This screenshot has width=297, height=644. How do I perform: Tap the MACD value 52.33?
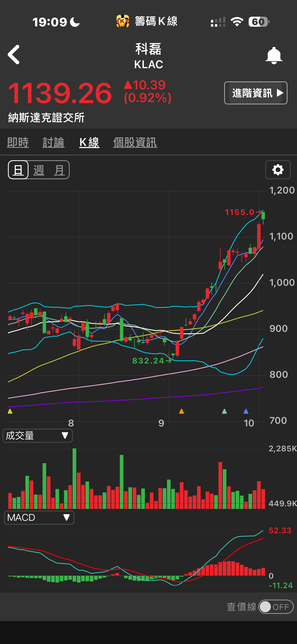[280, 531]
